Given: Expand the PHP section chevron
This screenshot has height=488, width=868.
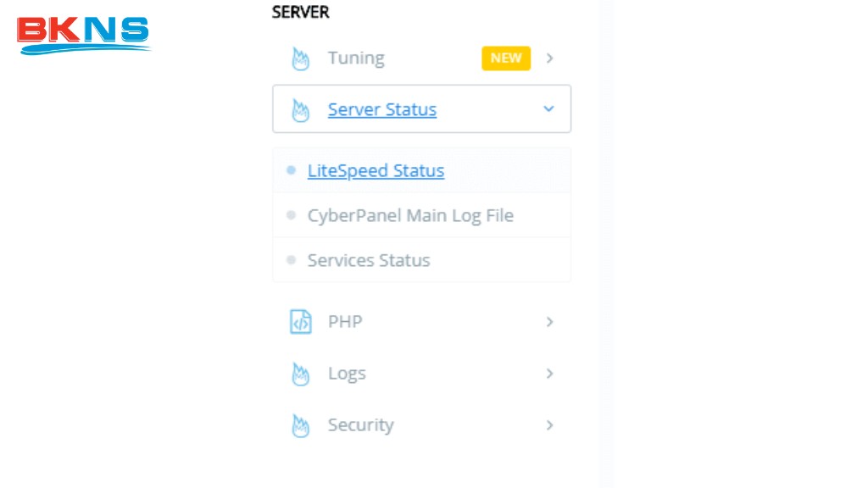Looking at the screenshot, I should [549, 322].
